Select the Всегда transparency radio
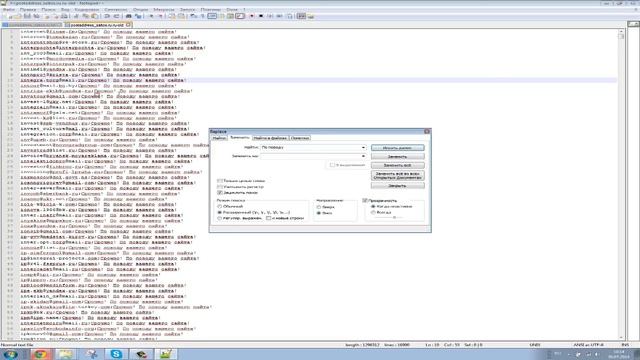 (373, 213)
